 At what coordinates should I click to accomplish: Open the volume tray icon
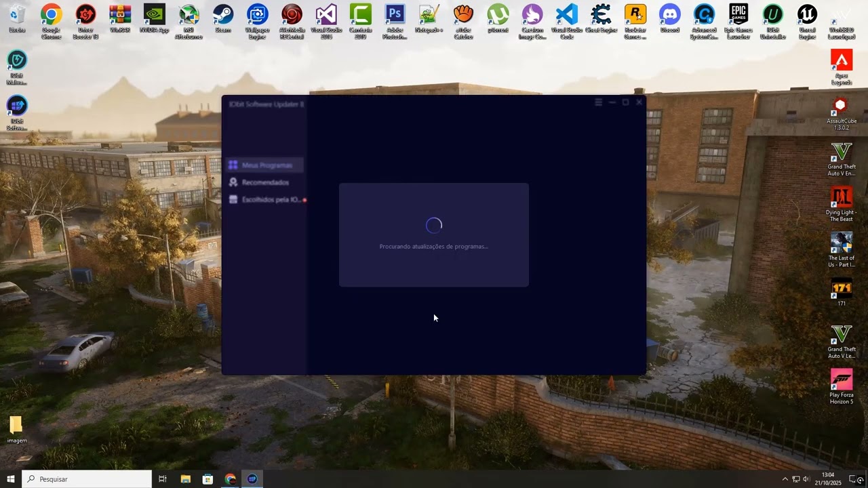(806, 479)
